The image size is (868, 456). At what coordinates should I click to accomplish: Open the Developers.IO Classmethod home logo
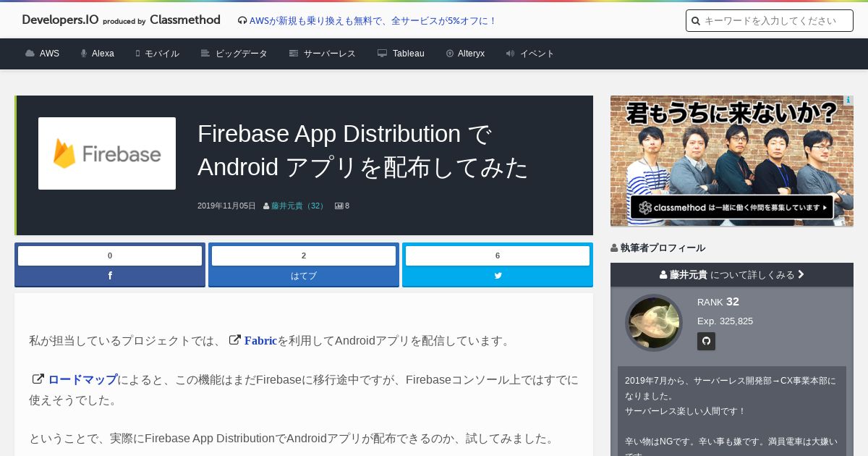coord(121,20)
